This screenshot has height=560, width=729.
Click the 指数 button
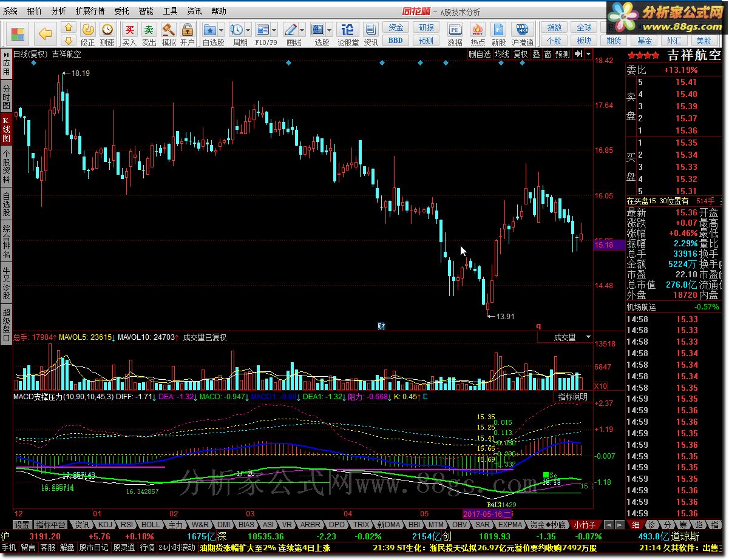point(554,28)
